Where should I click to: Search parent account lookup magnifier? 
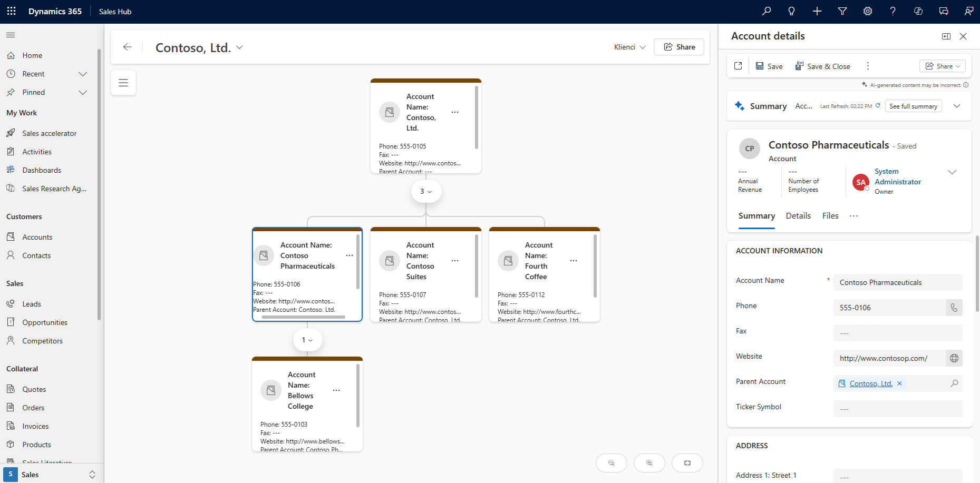(x=954, y=383)
